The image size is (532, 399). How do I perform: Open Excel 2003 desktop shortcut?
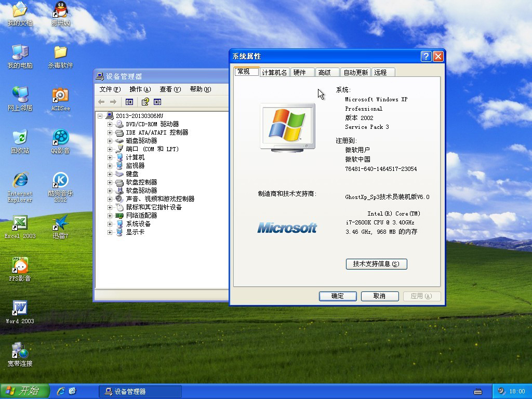click(20, 227)
